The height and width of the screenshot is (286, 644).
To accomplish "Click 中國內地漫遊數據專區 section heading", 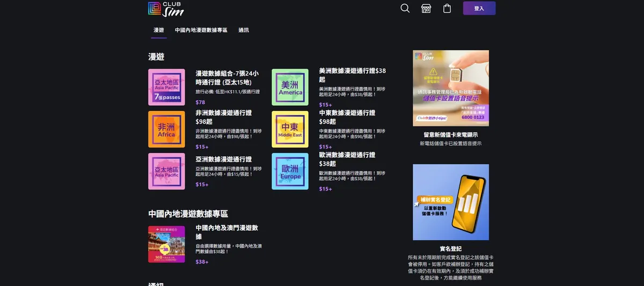I will click(x=188, y=214).
